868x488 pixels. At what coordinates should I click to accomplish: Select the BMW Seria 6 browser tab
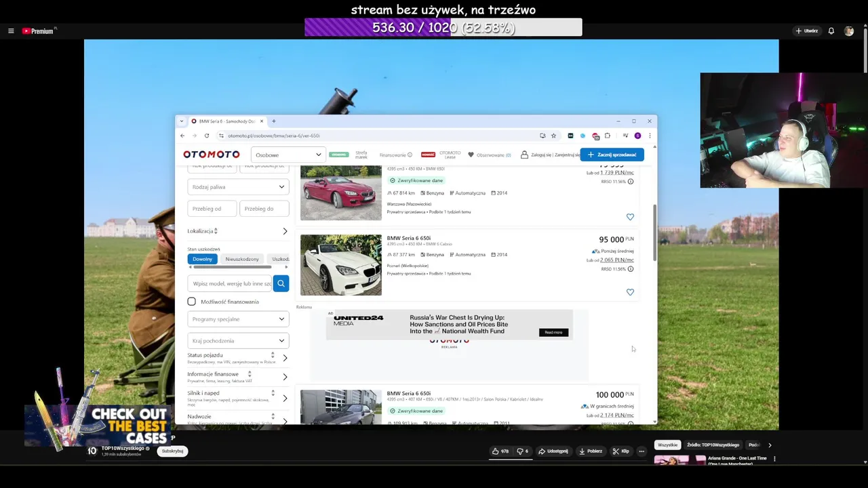coord(227,121)
